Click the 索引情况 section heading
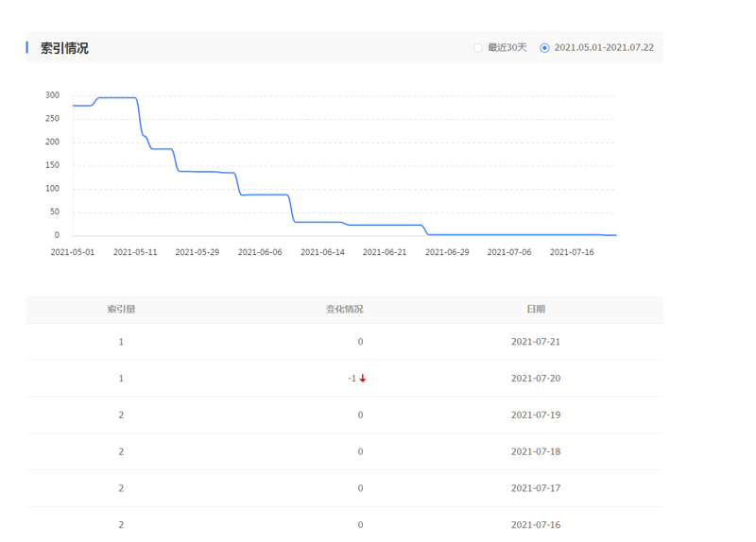 (64, 48)
